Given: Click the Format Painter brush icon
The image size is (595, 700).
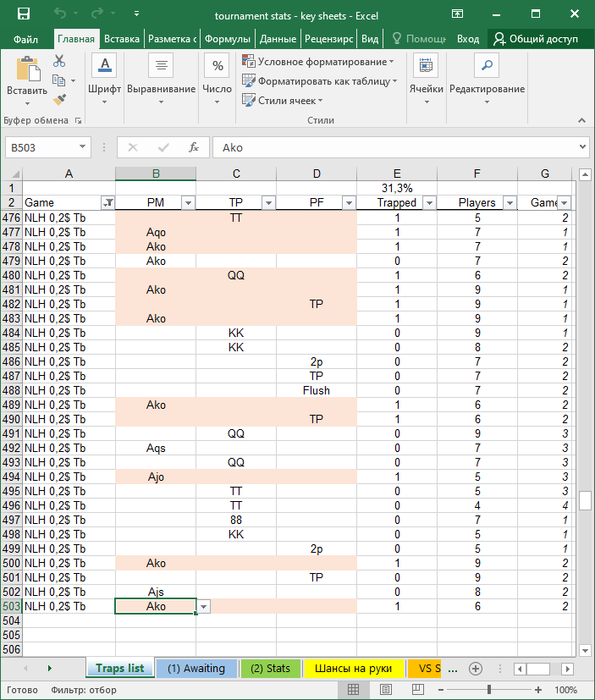Looking at the screenshot, I should click(59, 100).
